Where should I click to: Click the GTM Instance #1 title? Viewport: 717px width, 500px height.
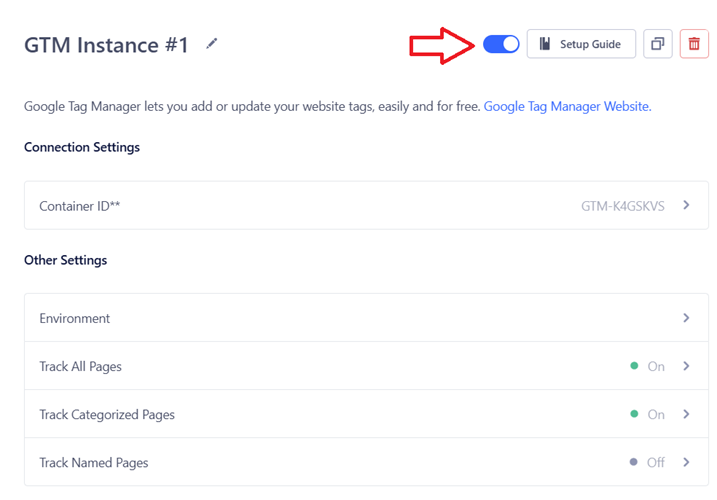[106, 45]
